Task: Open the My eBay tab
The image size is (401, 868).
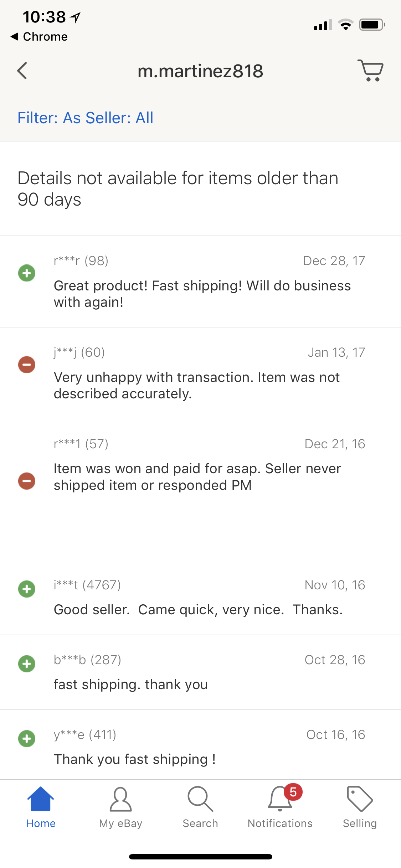Action: coord(120,807)
